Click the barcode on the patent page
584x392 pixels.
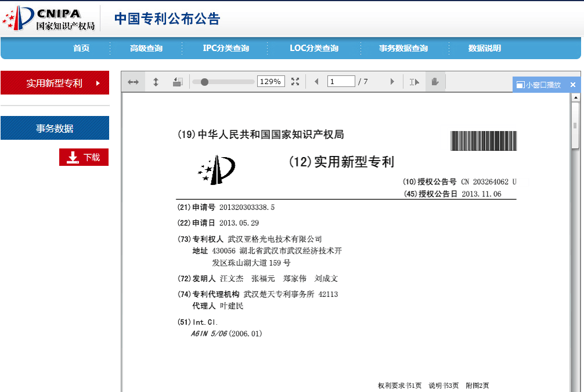click(x=484, y=140)
